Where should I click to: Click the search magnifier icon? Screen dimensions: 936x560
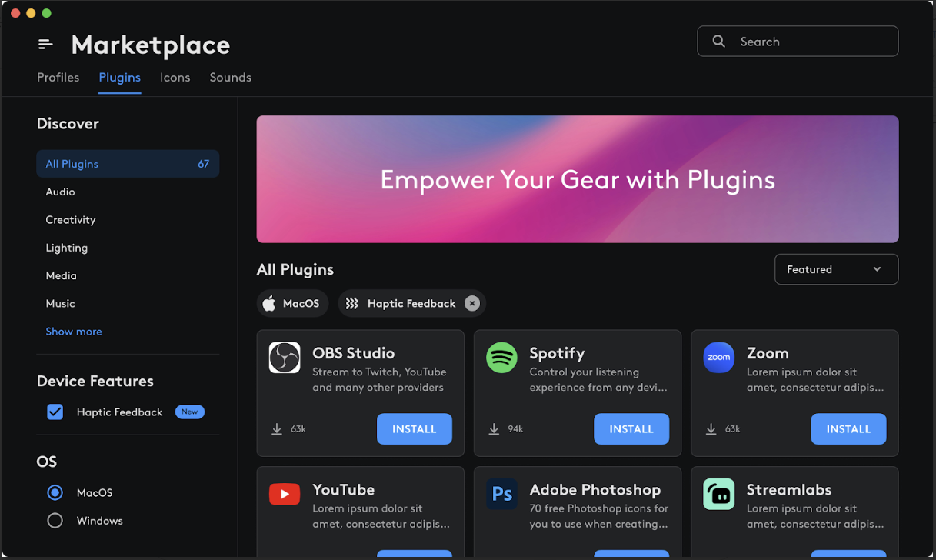718,41
